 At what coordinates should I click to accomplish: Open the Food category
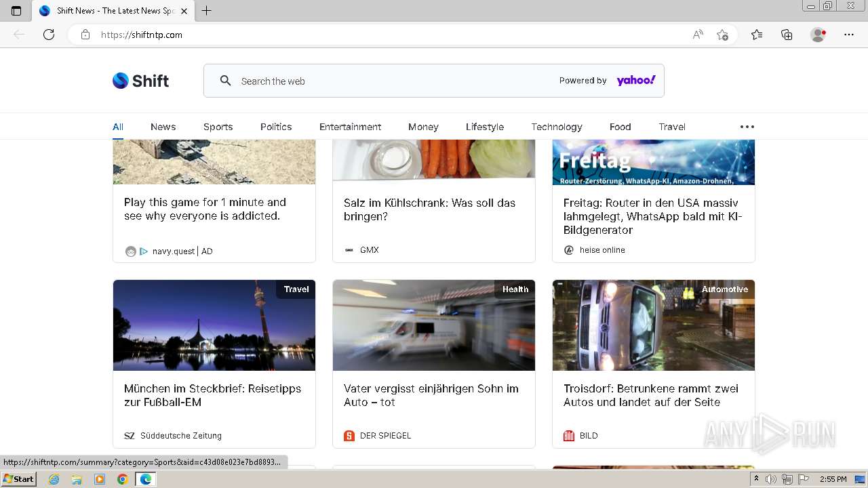click(x=620, y=127)
